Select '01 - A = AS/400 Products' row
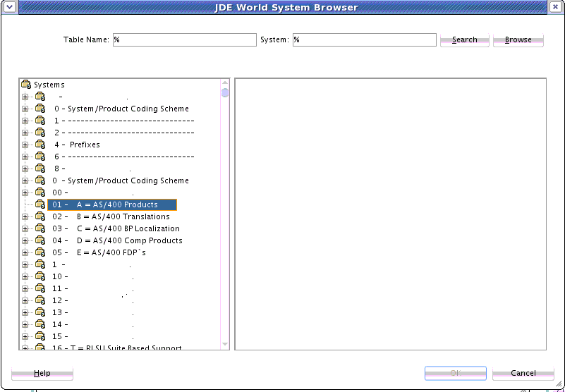The width and height of the screenshot is (565, 392). [x=112, y=204]
